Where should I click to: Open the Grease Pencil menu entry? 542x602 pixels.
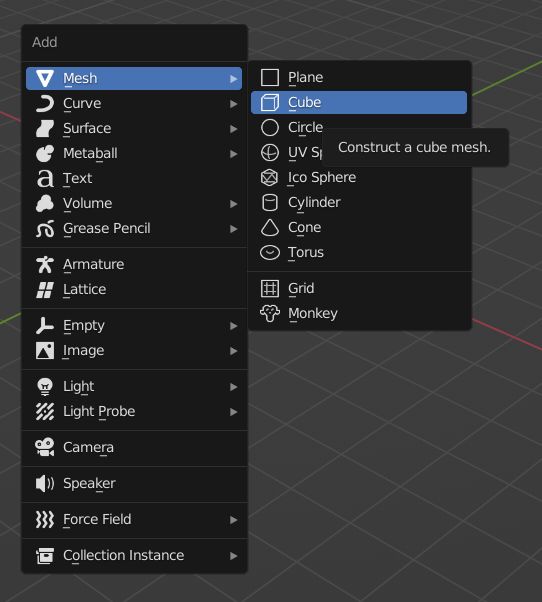pos(134,228)
